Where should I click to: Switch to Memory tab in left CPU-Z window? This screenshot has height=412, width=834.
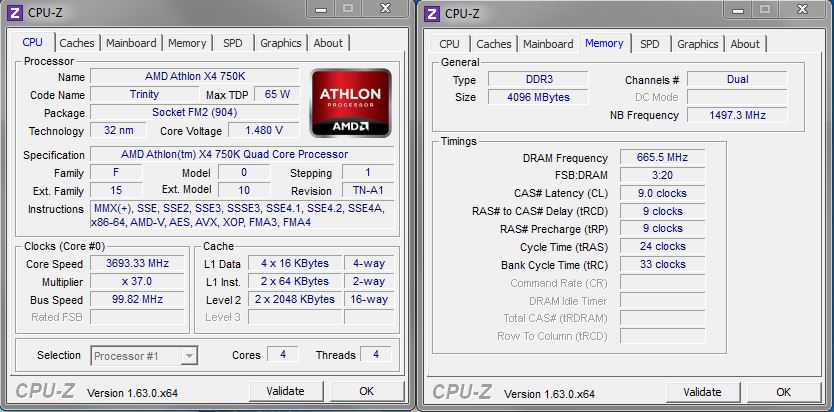(187, 43)
